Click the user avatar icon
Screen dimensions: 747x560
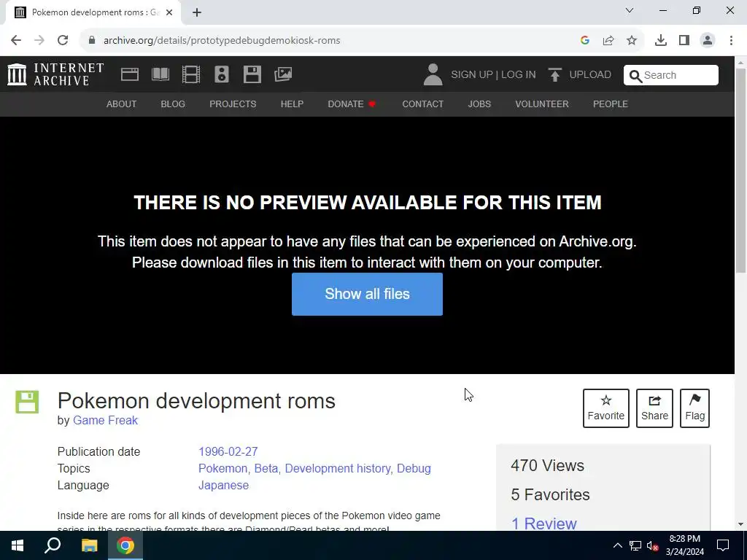pyautogui.click(x=433, y=75)
